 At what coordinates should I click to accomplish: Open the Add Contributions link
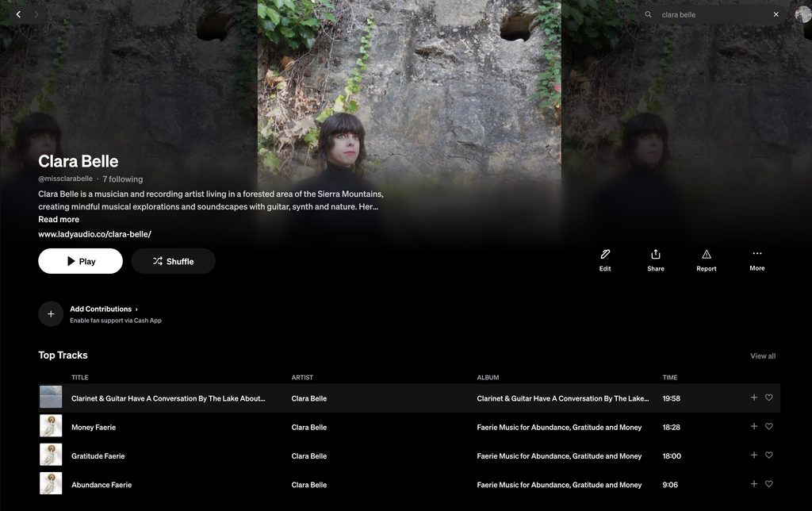click(104, 309)
